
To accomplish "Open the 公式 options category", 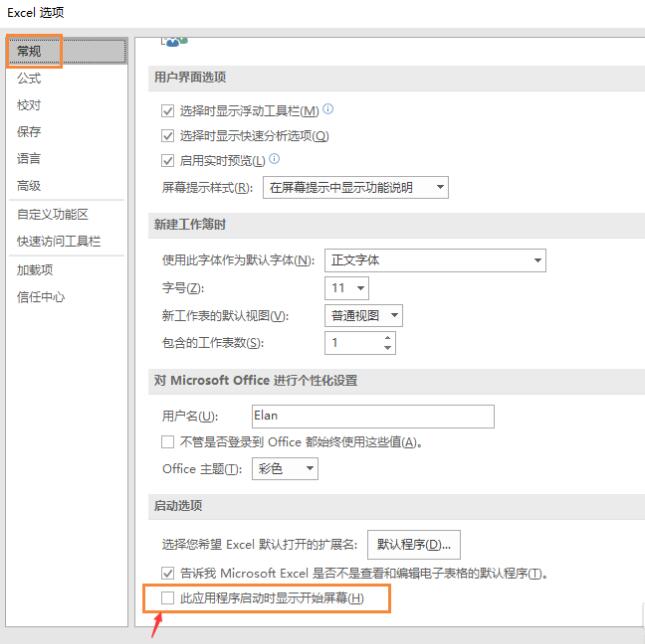I will coord(29,78).
